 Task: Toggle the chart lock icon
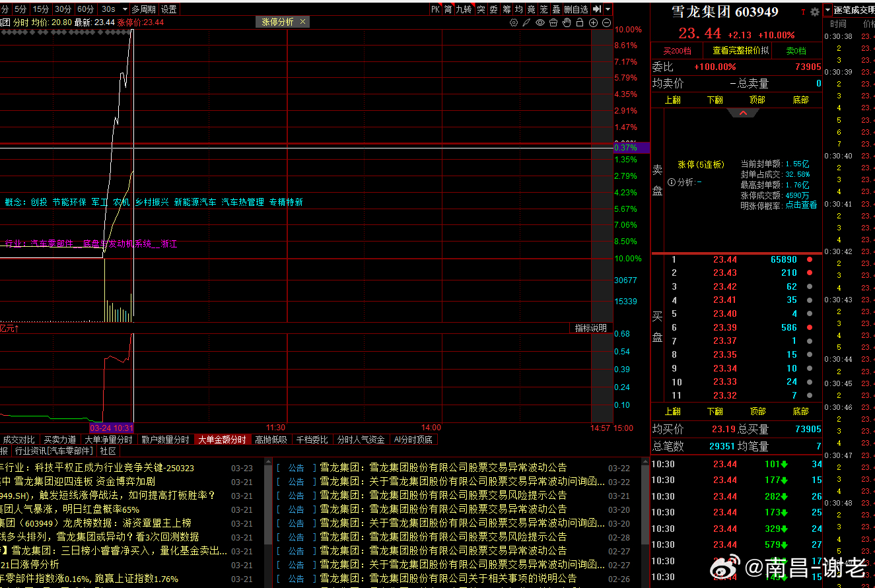pos(580,22)
